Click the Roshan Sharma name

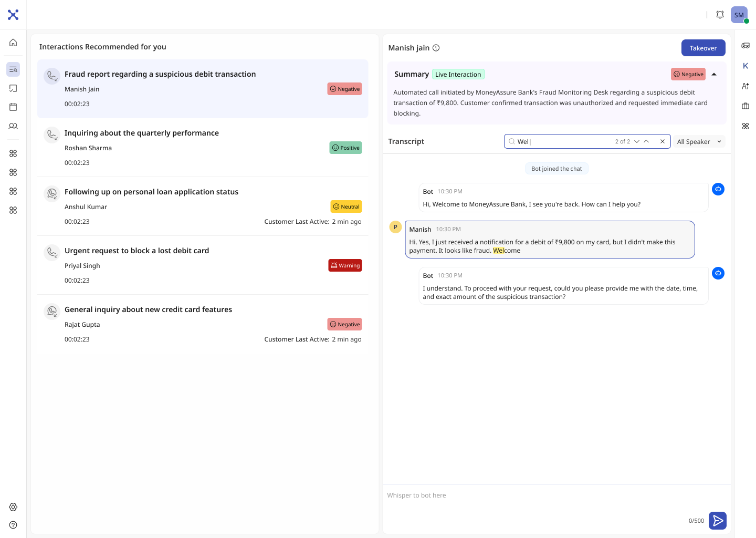(88, 148)
